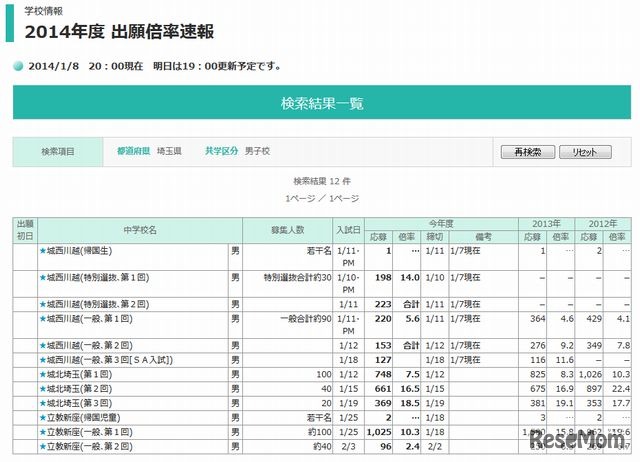Click the 備考 column header

[484, 237]
